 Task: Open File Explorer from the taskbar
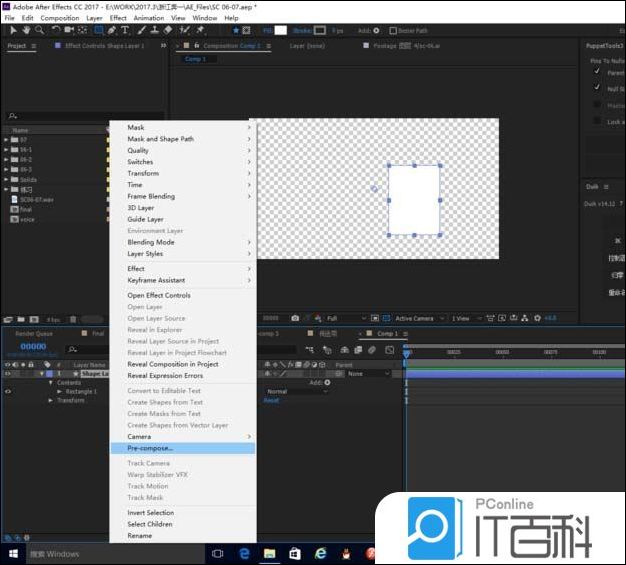pos(269,553)
